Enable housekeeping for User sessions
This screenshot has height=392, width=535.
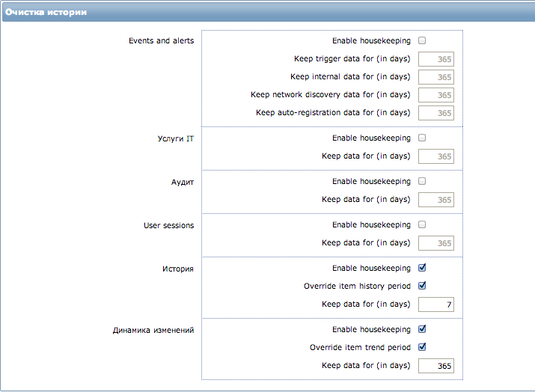(422, 224)
